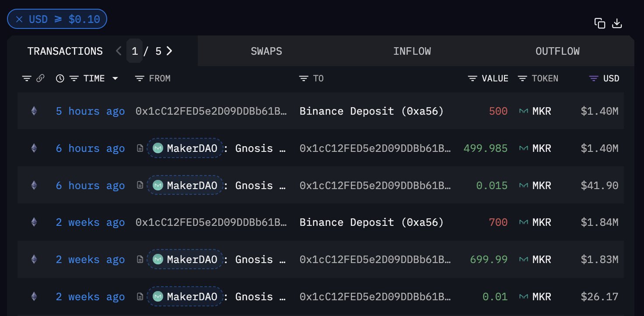Click MakerDAO logo in the 699.99 row
644x316 pixels.
pos(158,260)
